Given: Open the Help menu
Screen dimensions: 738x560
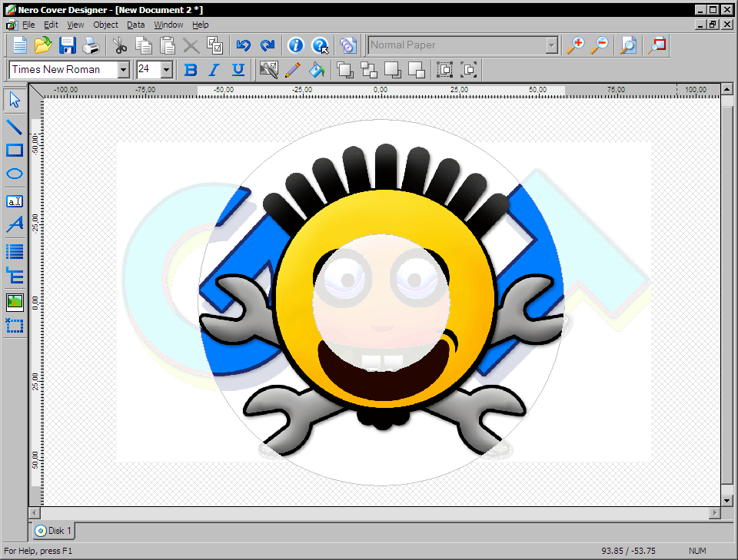Looking at the screenshot, I should (x=201, y=25).
